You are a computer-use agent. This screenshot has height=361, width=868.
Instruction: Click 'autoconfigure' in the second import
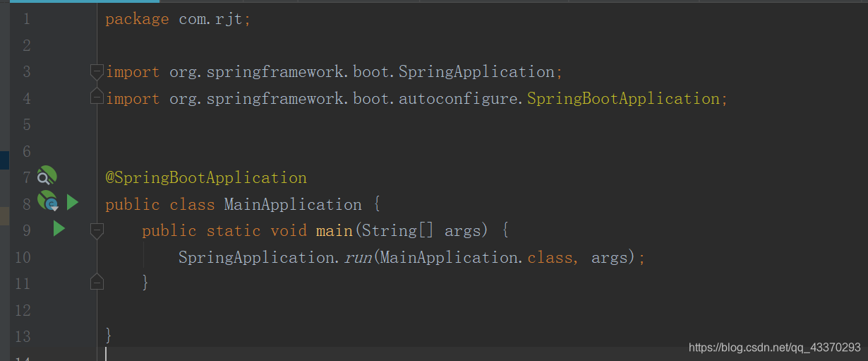tap(459, 98)
